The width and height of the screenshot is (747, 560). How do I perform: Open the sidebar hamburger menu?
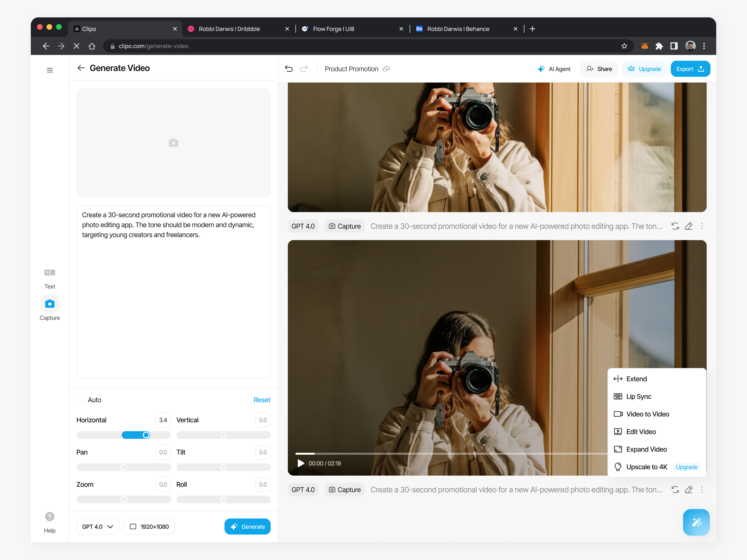pos(50,70)
